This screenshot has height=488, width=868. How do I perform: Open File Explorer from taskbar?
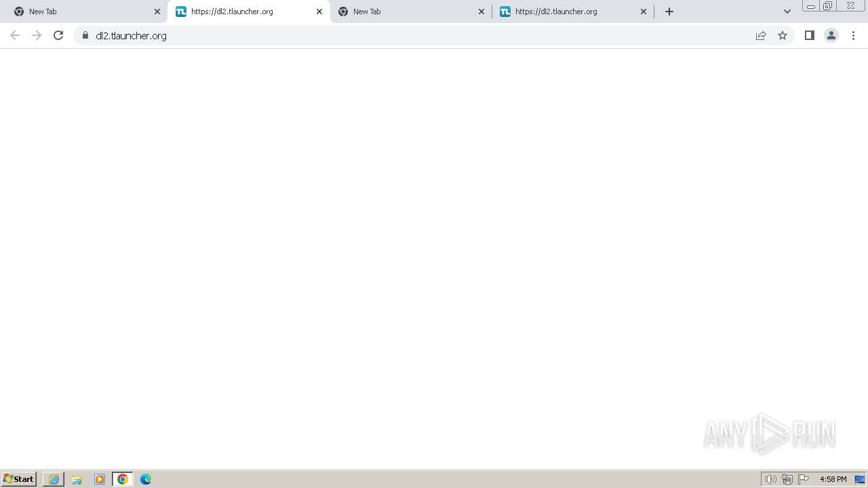tap(77, 479)
